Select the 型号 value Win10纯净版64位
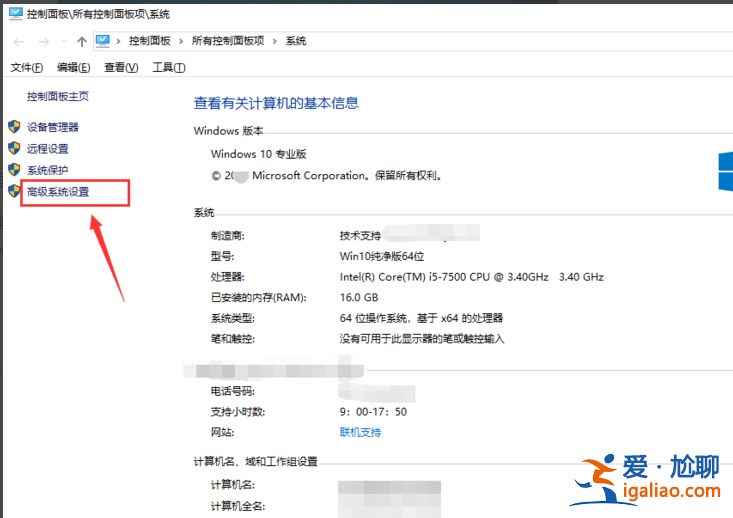 click(382, 256)
